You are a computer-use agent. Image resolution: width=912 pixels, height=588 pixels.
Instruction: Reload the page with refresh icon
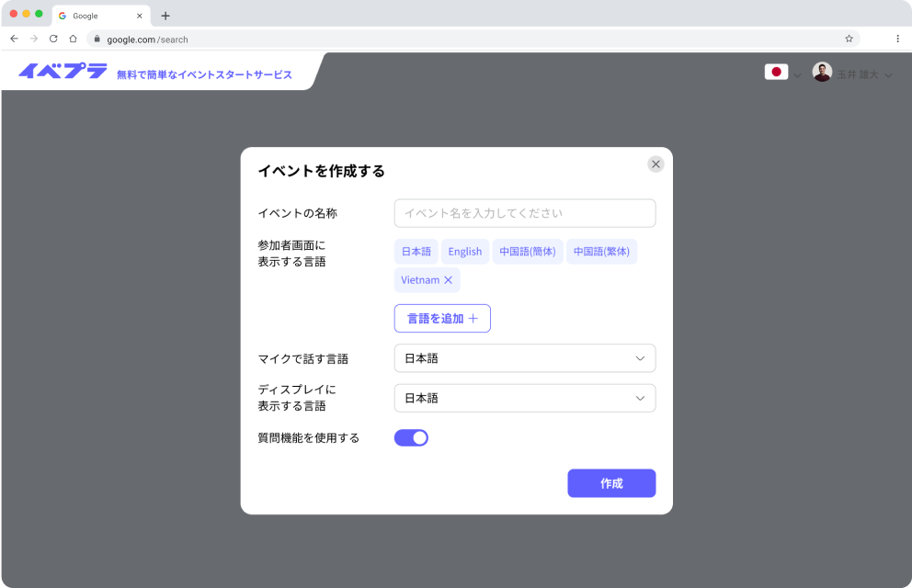(x=53, y=39)
